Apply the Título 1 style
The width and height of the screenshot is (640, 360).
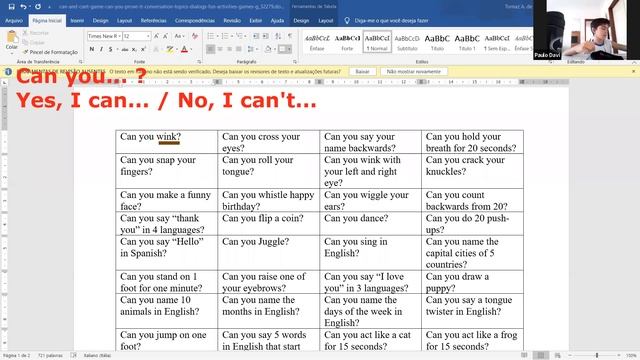point(467,42)
